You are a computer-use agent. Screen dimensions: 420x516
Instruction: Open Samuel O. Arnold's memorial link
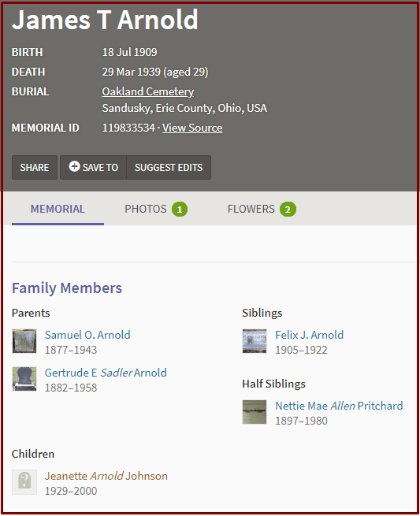(x=87, y=335)
